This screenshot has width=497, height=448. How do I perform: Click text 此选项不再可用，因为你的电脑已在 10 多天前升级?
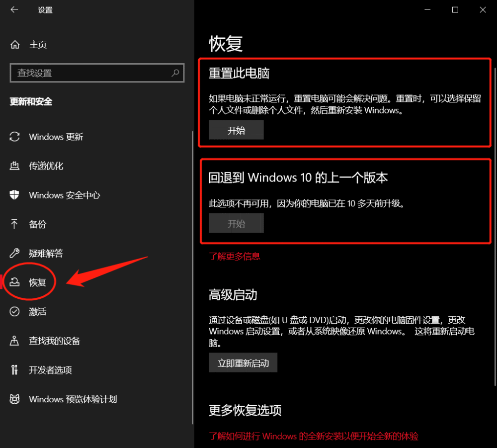[307, 203]
